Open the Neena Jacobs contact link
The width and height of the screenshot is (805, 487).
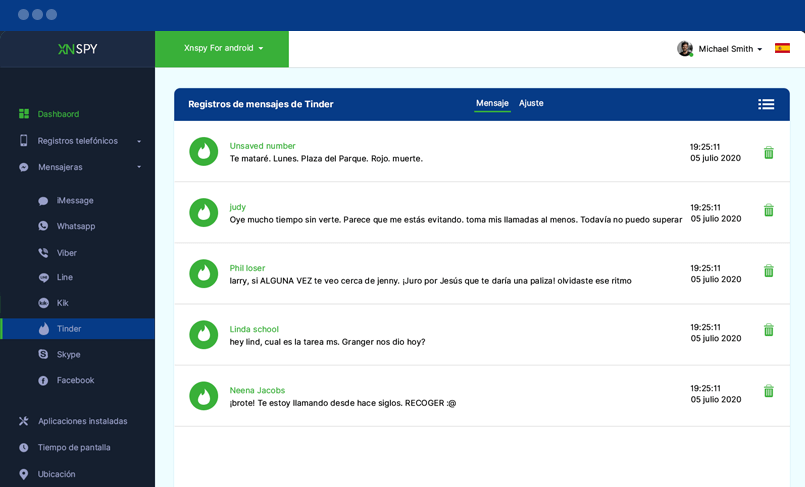[x=257, y=390]
